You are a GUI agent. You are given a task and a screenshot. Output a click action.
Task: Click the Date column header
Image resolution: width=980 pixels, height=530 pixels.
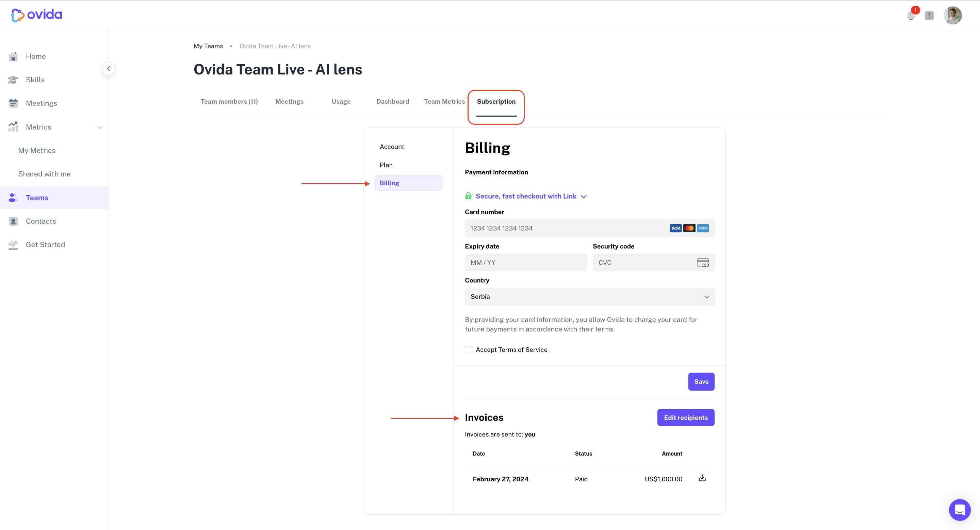pyautogui.click(x=478, y=454)
